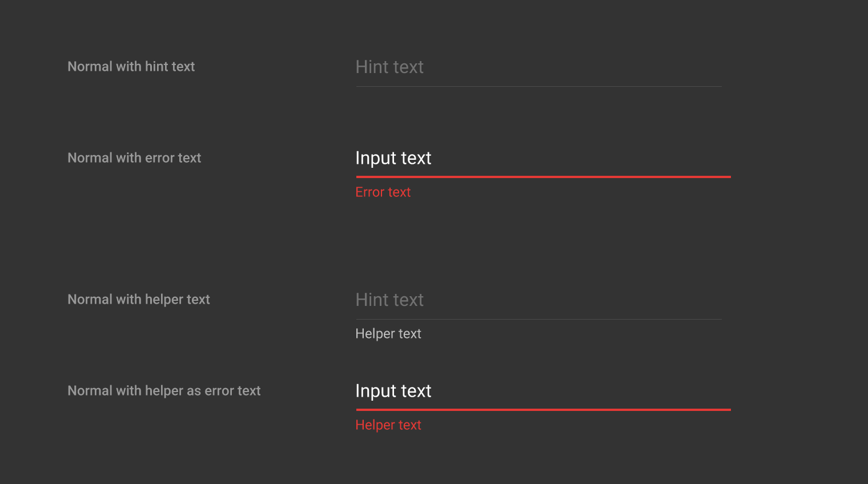
Task: Click the word "Helper" in the red helper caption
Action: point(375,425)
